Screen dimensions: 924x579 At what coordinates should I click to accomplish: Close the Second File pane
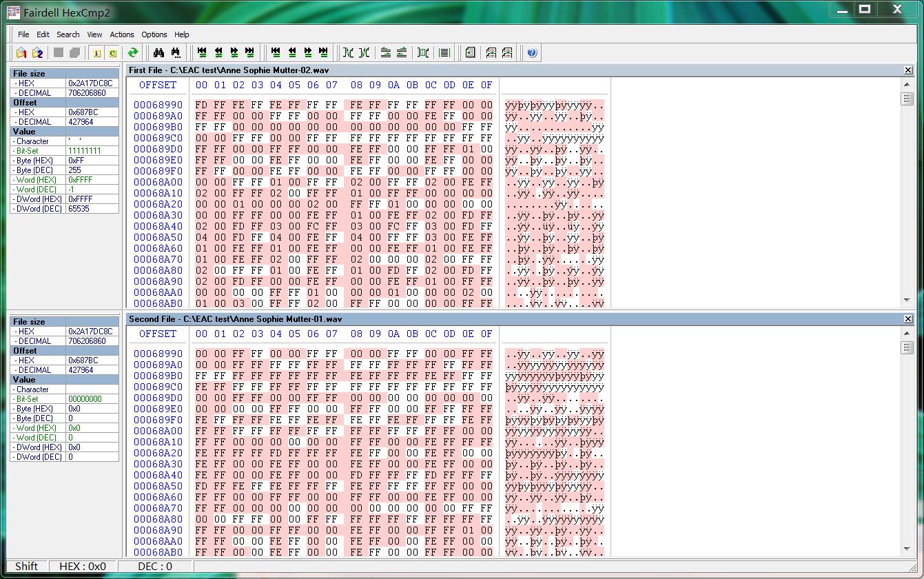pyautogui.click(x=908, y=319)
